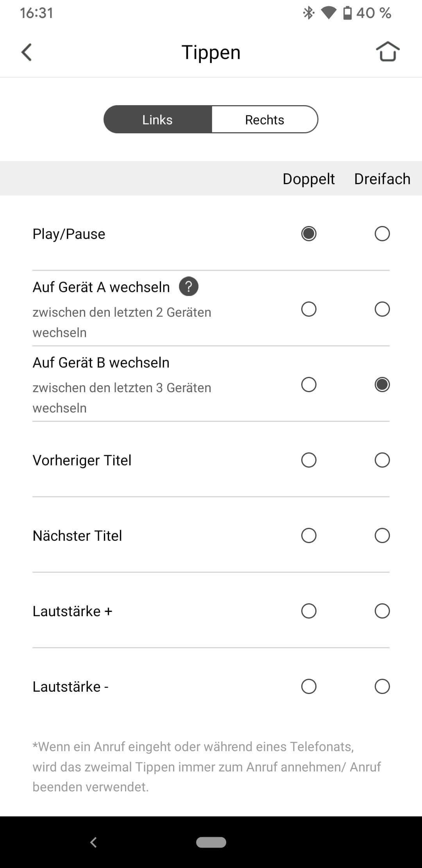The image size is (422, 868).
Task: Tap the Android home pill
Action: (211, 842)
